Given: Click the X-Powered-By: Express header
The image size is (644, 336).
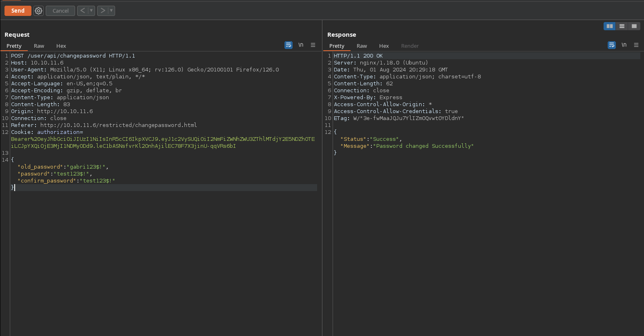Looking at the screenshot, I should [368, 98].
